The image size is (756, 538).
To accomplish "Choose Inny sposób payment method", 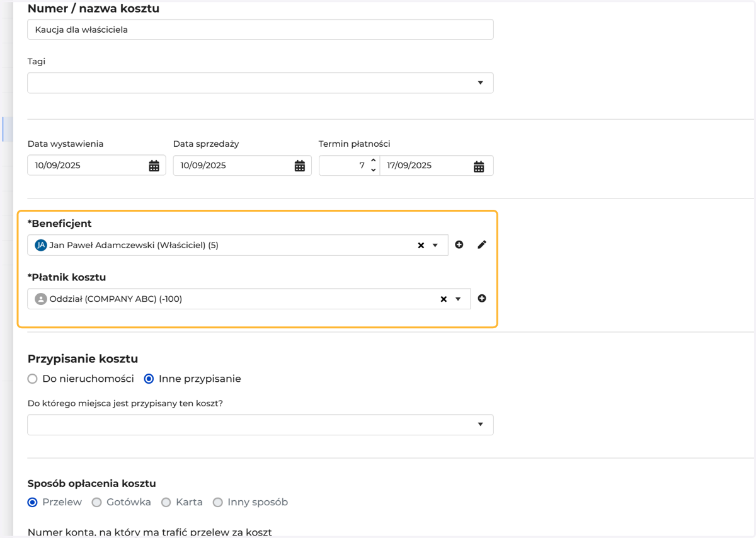I will (x=218, y=503).
